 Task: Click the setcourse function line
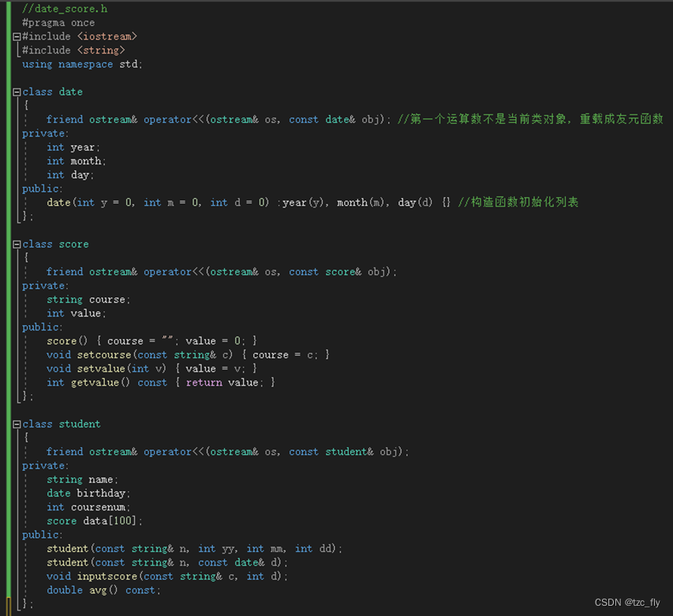(188, 355)
